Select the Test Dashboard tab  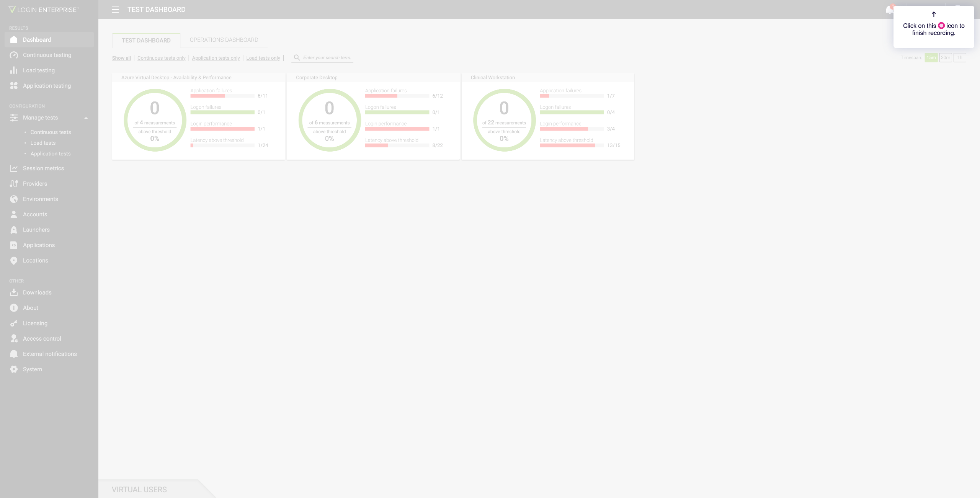coord(146,41)
